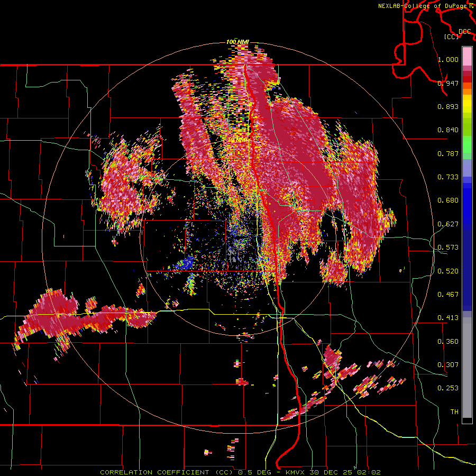
Task: Click the DCC label near legend
Action: click(465, 32)
